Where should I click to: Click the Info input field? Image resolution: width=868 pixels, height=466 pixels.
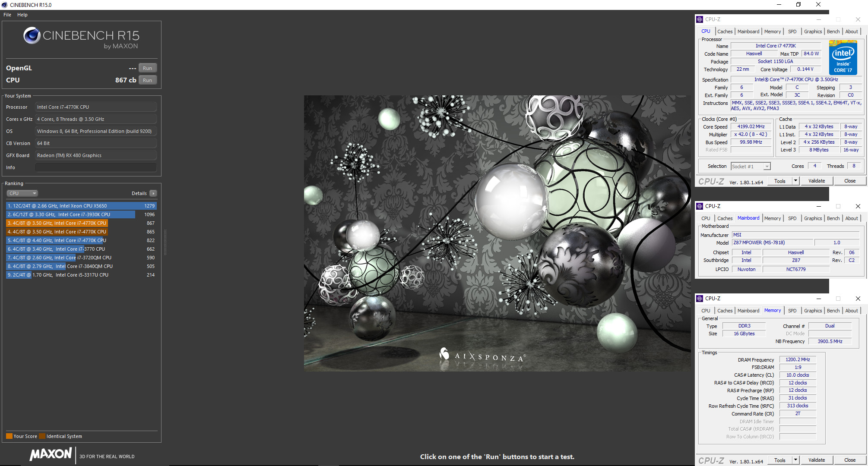coord(96,167)
